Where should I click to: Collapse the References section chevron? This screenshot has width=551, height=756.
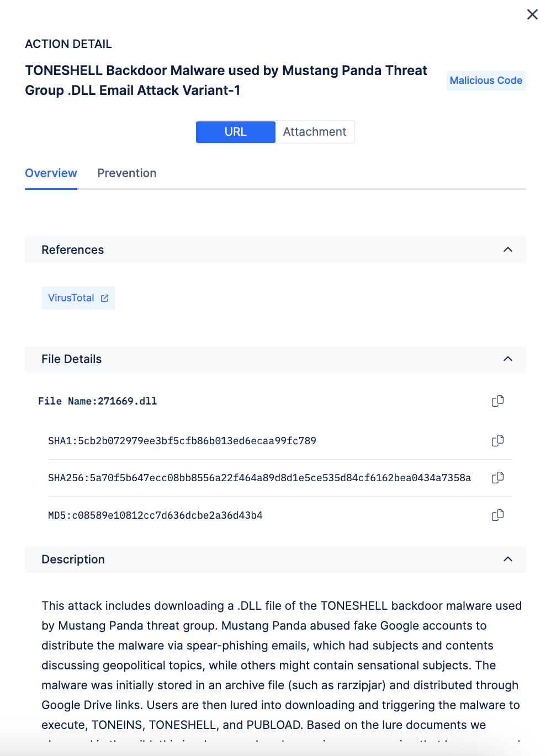tap(508, 250)
